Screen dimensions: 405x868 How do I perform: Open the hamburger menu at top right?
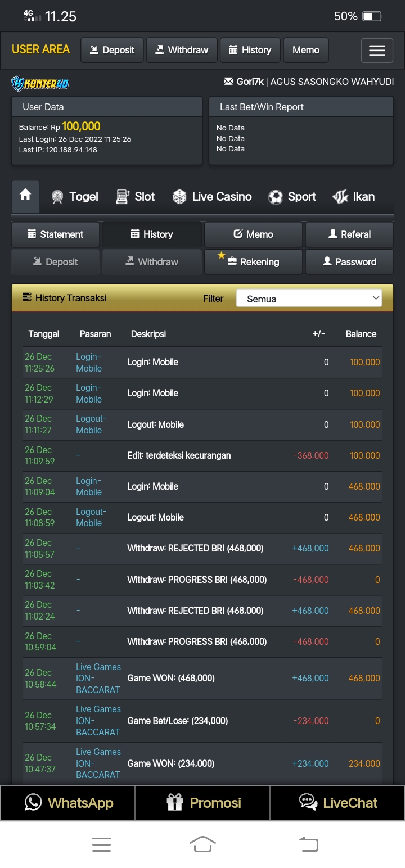[x=377, y=51]
